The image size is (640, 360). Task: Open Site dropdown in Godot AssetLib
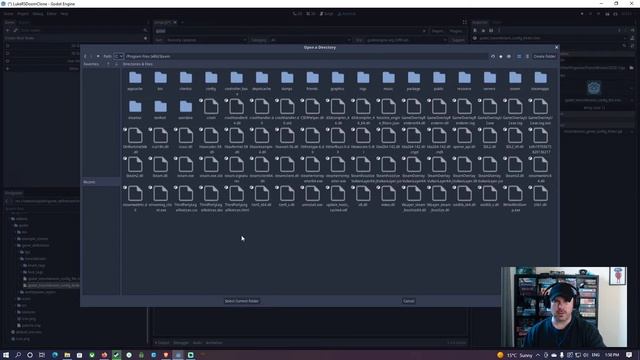(406, 40)
